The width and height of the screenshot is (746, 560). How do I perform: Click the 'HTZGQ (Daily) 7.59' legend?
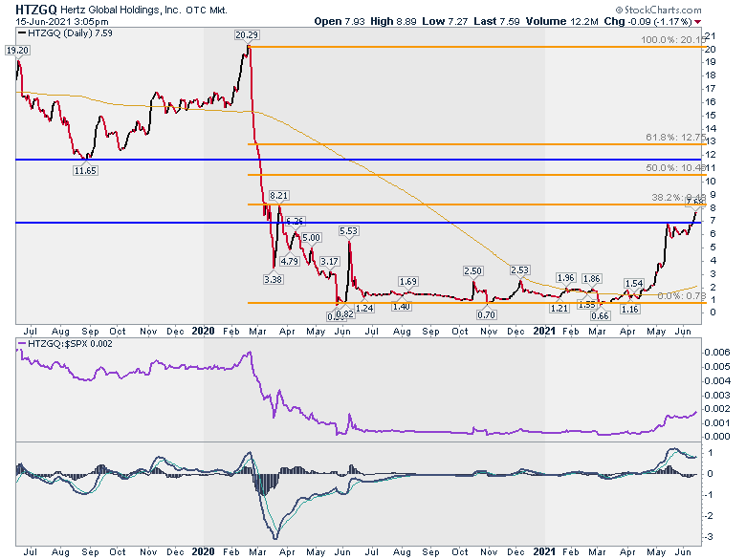pyautogui.click(x=65, y=33)
